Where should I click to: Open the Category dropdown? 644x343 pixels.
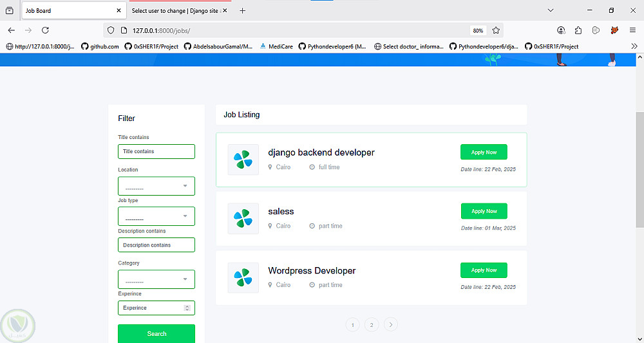(156, 279)
